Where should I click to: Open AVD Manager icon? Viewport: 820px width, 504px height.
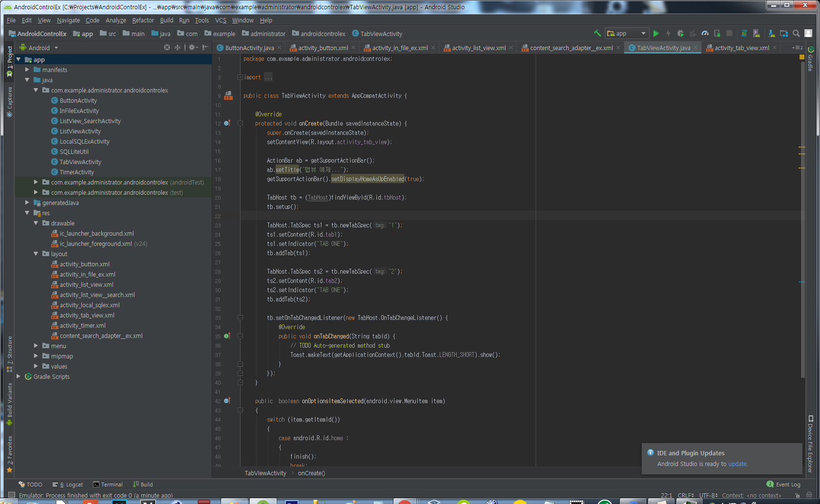pos(756,33)
